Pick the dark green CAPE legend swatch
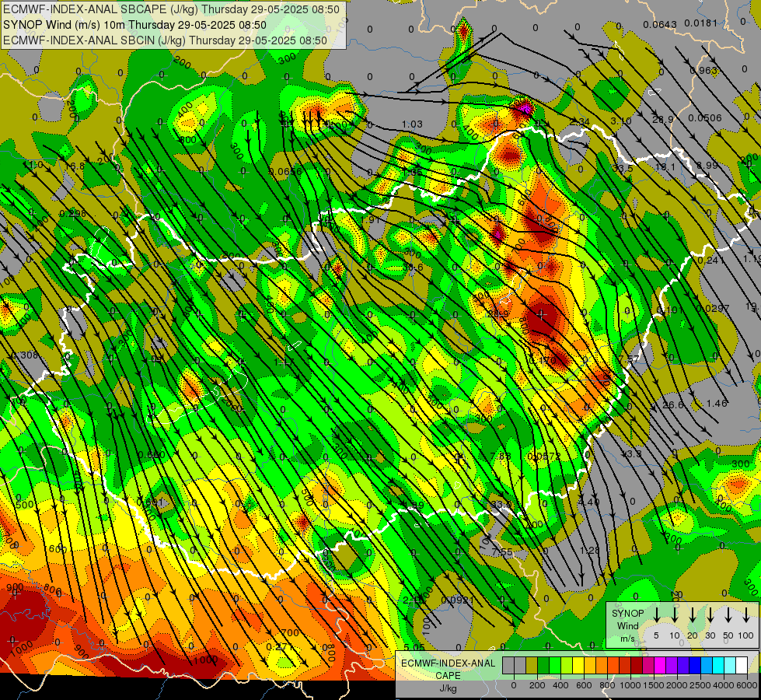 tap(543, 666)
